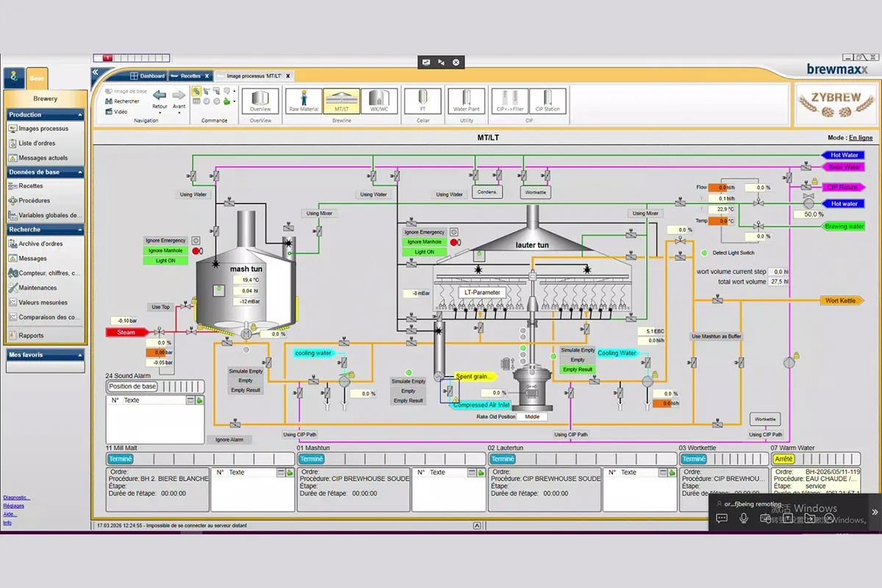Viewport: 882px width, 588px height.
Task: Collapse the Production section
Action: click(x=80, y=115)
